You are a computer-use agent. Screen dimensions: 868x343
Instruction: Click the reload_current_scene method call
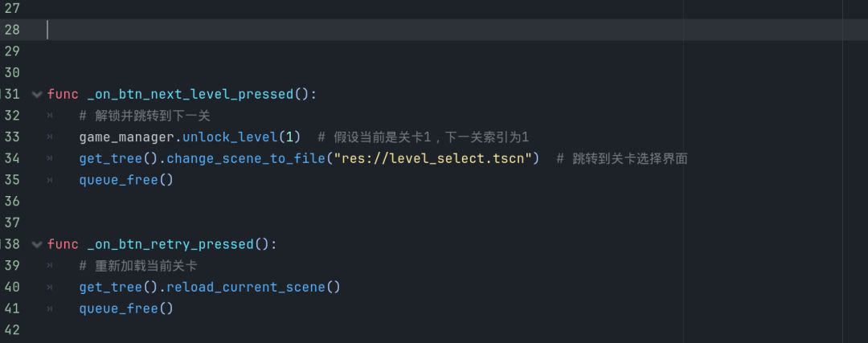[x=246, y=287]
